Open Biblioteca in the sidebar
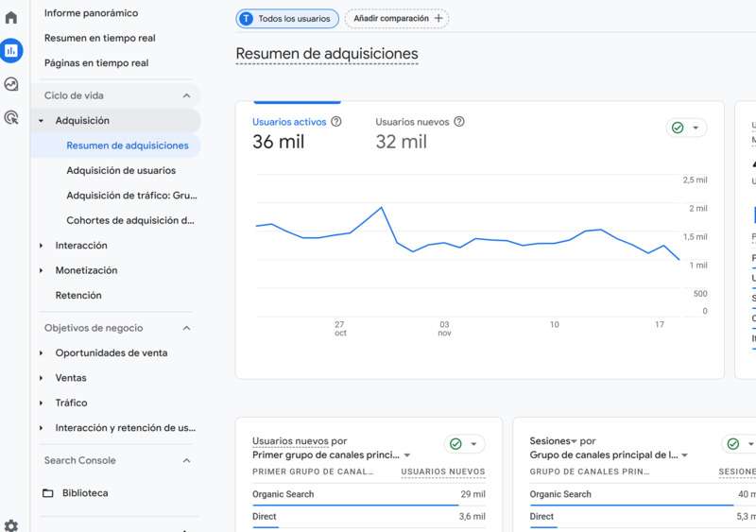Image resolution: width=756 pixels, height=532 pixels. tap(85, 493)
